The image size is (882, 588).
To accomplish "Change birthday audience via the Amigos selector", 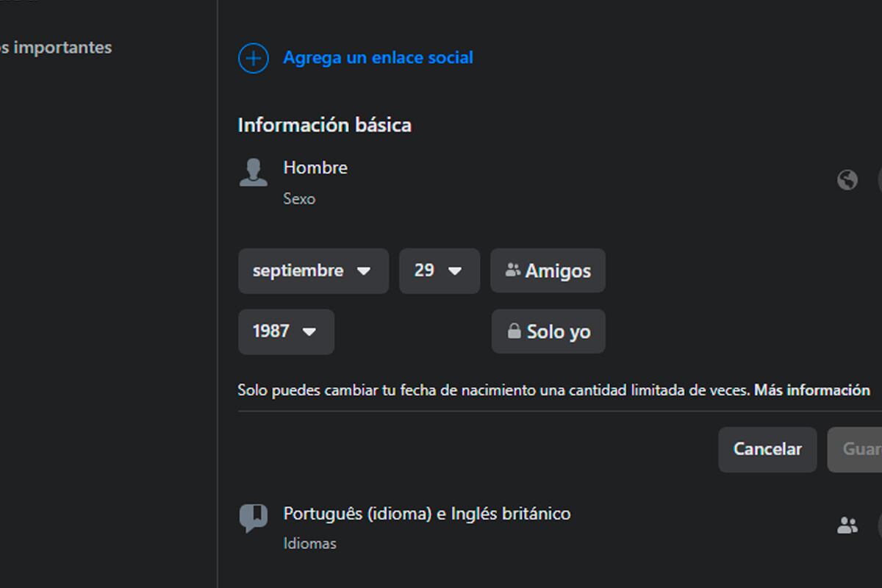I will click(x=548, y=270).
